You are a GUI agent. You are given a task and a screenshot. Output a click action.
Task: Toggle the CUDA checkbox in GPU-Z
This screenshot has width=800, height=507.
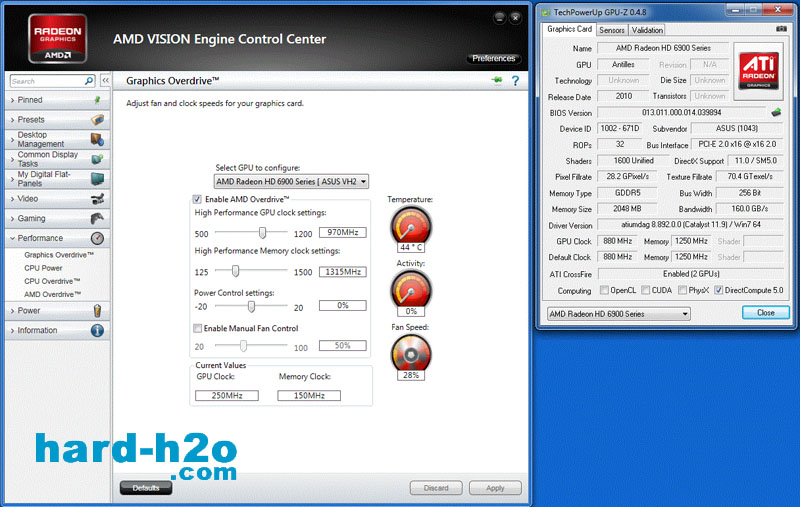(645, 290)
